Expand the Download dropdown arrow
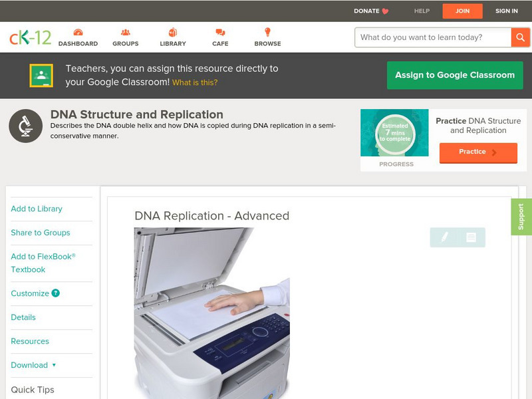Image resolution: width=532 pixels, height=399 pixels. (x=54, y=365)
